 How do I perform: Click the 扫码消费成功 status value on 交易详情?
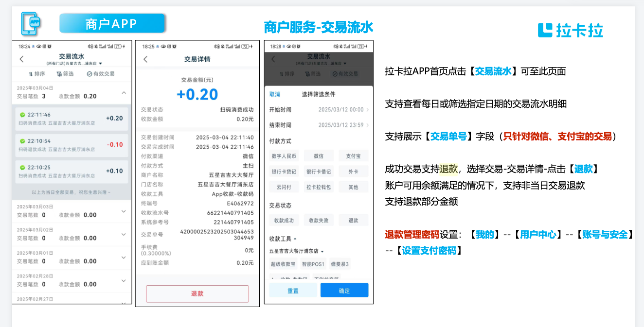click(x=237, y=110)
